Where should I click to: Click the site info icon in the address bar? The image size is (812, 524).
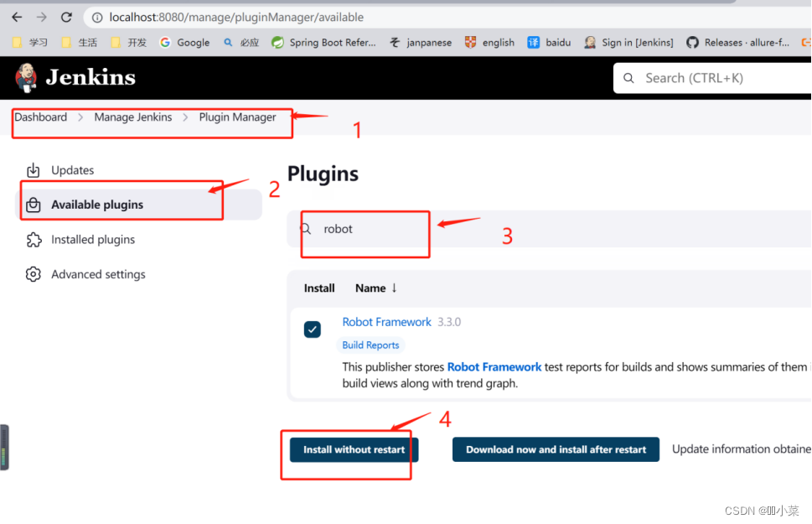[x=96, y=17]
